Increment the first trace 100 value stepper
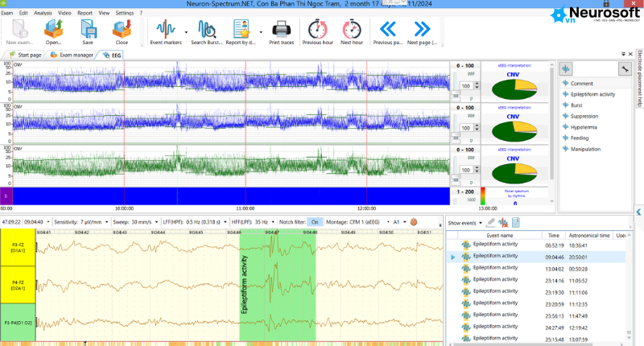Viewport: 644px width, 346px height. tap(477, 84)
